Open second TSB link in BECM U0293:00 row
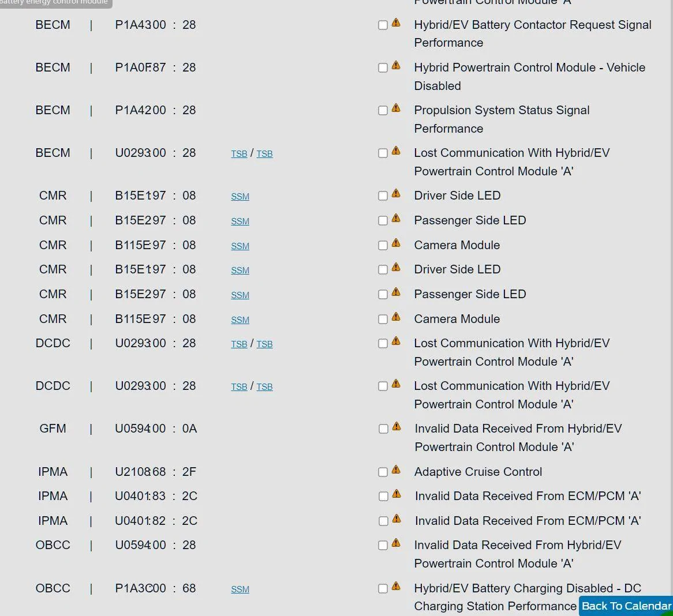673x616 pixels. point(264,153)
